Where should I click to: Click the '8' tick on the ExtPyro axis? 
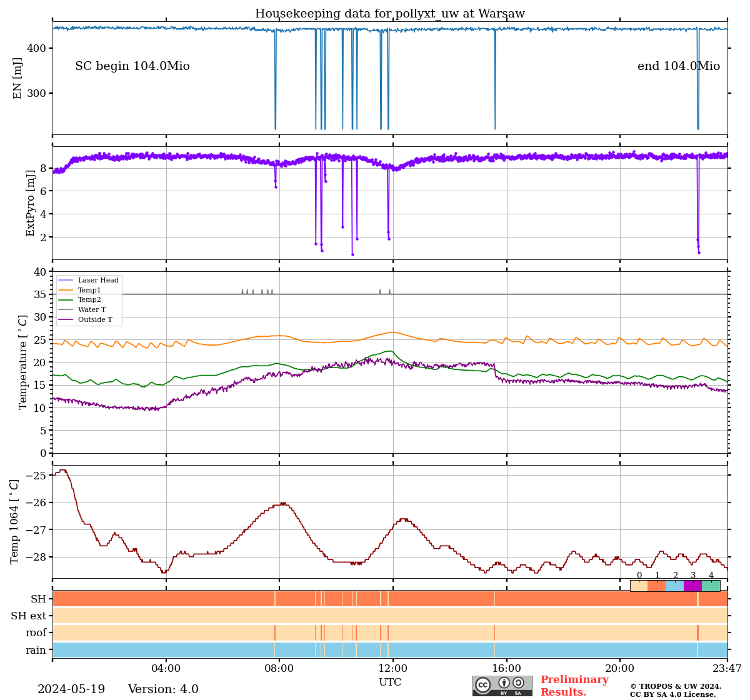tap(43, 167)
